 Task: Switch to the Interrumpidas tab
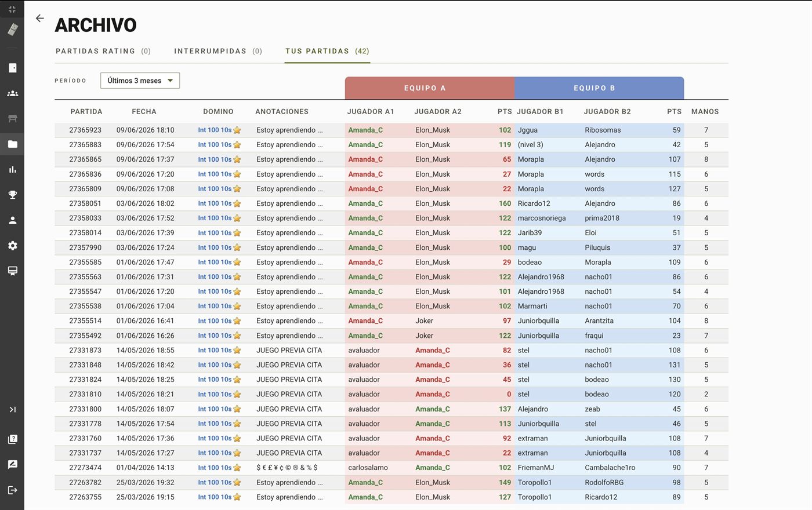point(218,51)
